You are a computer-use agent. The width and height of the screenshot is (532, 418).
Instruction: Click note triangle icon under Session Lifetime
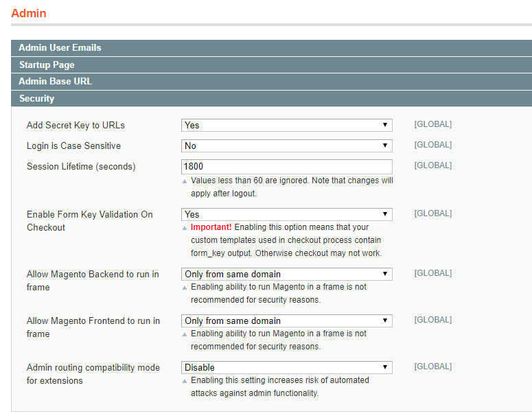(x=185, y=181)
